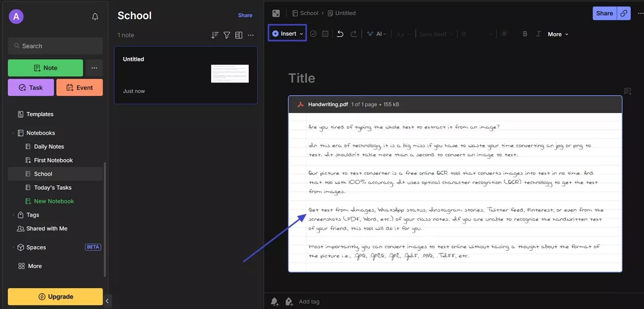This screenshot has width=644, height=309.
Task: Open the Insert menu
Action: click(x=287, y=34)
